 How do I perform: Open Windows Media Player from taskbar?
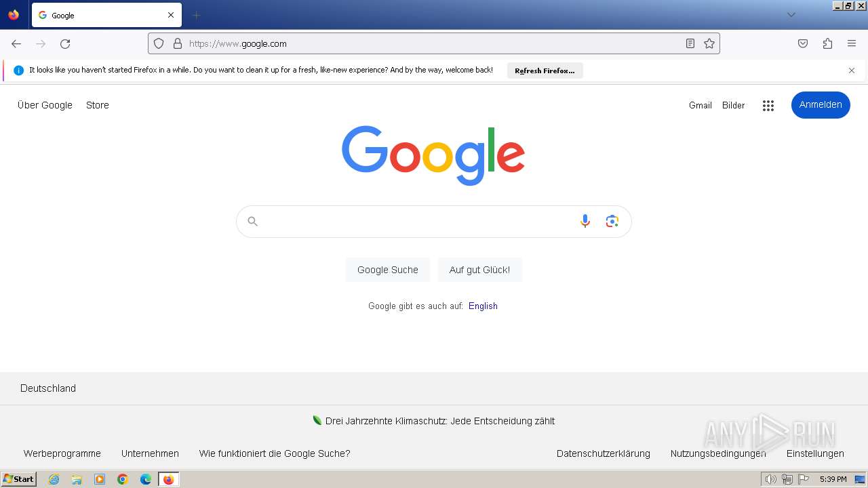coord(100,479)
